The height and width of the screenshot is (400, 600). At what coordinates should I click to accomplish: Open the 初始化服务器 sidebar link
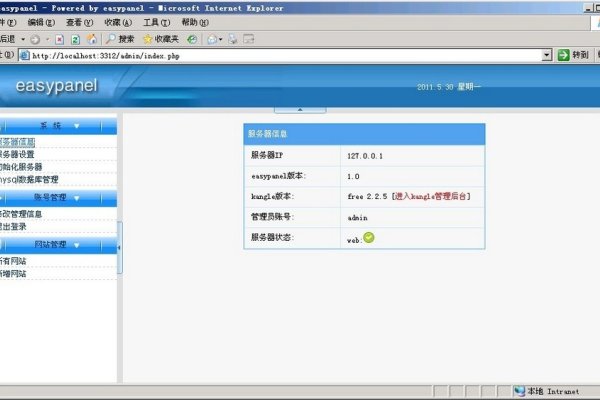point(21,167)
